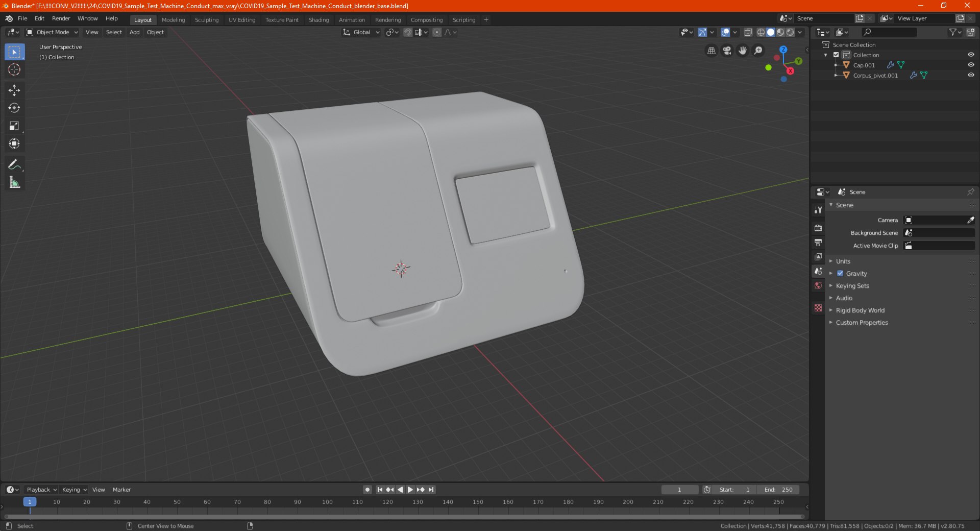Click the hand pan view icon
This screenshot has height=531, width=980.
click(x=743, y=51)
